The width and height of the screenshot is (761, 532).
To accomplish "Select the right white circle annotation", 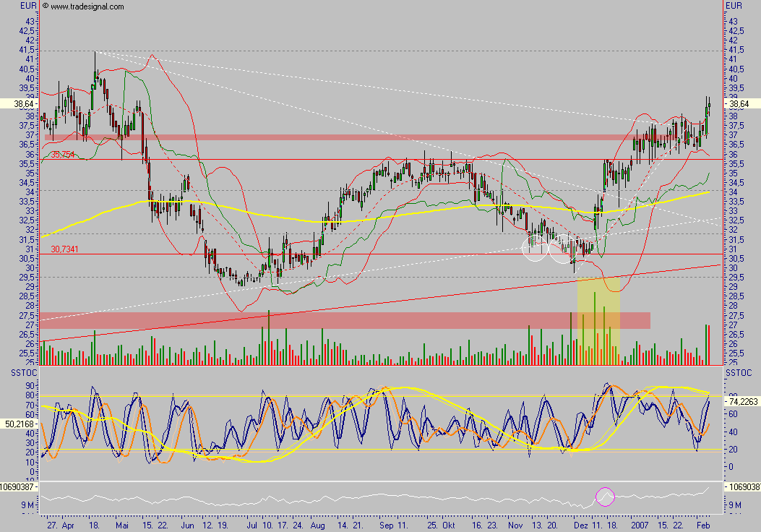I will click(561, 249).
